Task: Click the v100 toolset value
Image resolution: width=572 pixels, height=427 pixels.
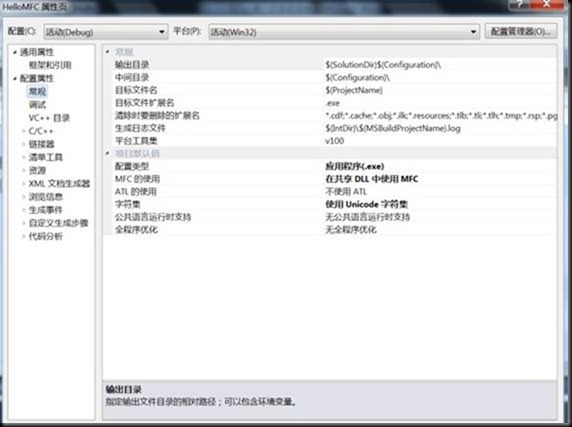Action: click(335, 141)
